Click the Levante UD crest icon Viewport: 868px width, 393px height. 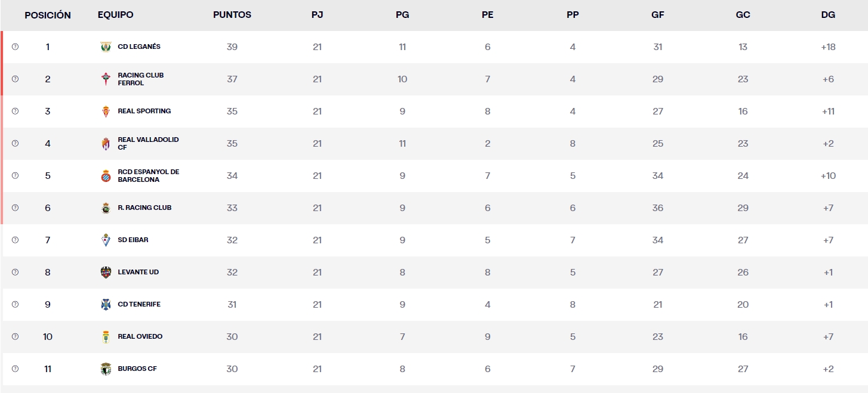point(106,273)
